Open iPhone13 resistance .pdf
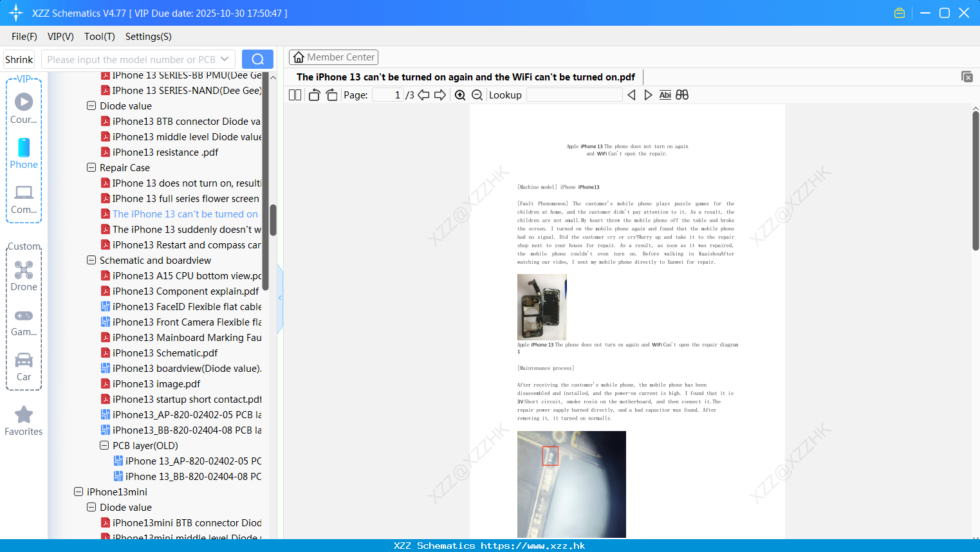The height and width of the screenshot is (552, 980). 160,152
